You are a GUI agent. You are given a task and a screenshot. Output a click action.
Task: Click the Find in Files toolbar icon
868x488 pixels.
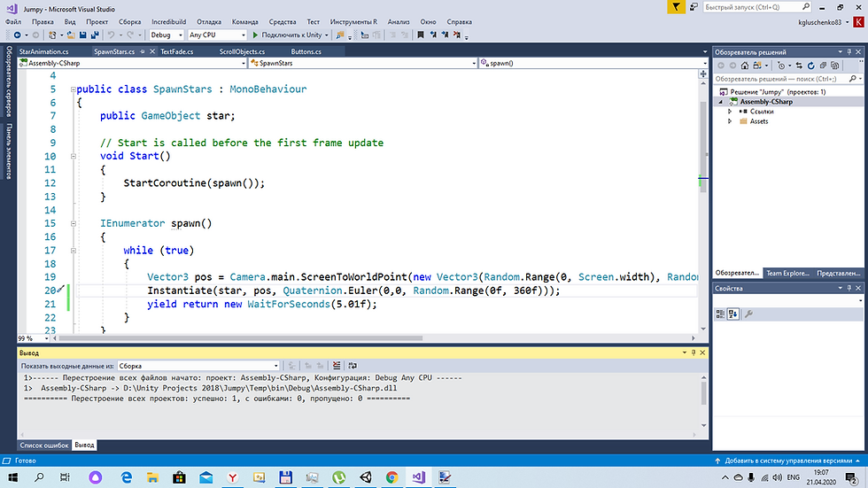[x=340, y=35]
